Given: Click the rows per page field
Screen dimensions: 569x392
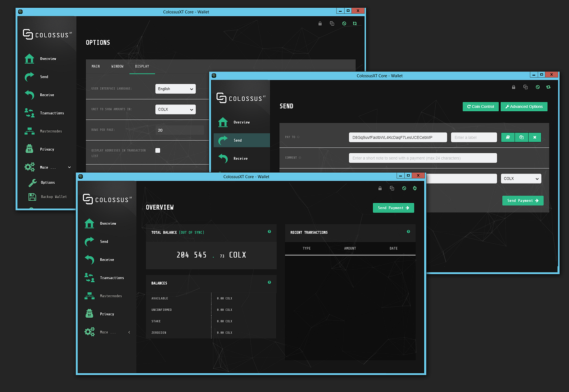Looking at the screenshot, I should pyautogui.click(x=180, y=130).
